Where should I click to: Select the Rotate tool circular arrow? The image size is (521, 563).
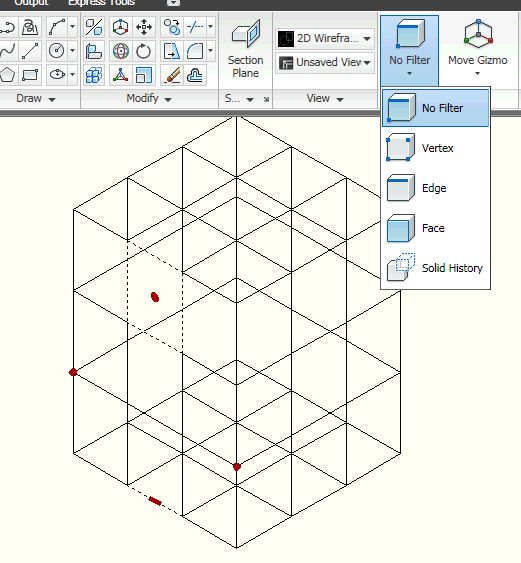[x=144, y=51]
